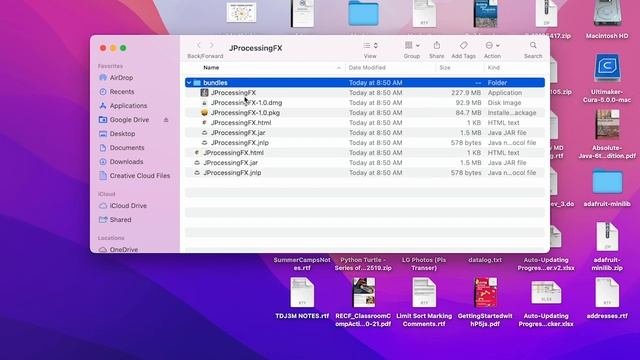Go back with the Back arrow
This screenshot has height=360, width=640.
tap(199, 45)
